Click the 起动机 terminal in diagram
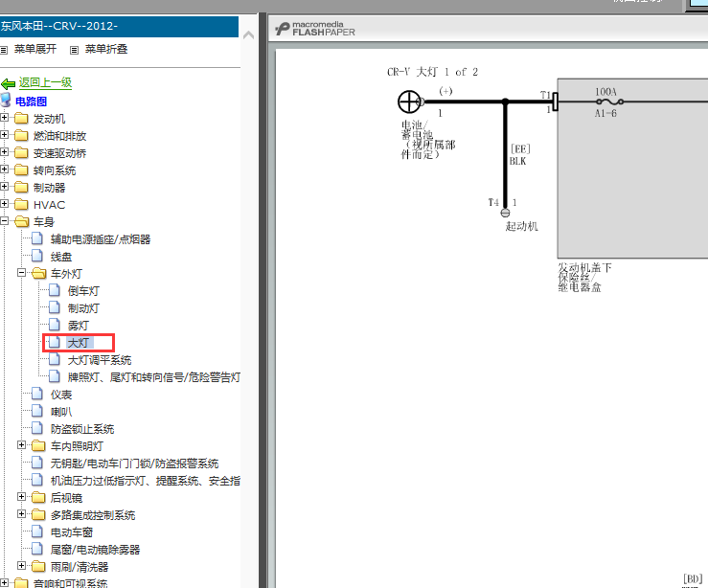This screenshot has height=588, width=708. coord(505,213)
